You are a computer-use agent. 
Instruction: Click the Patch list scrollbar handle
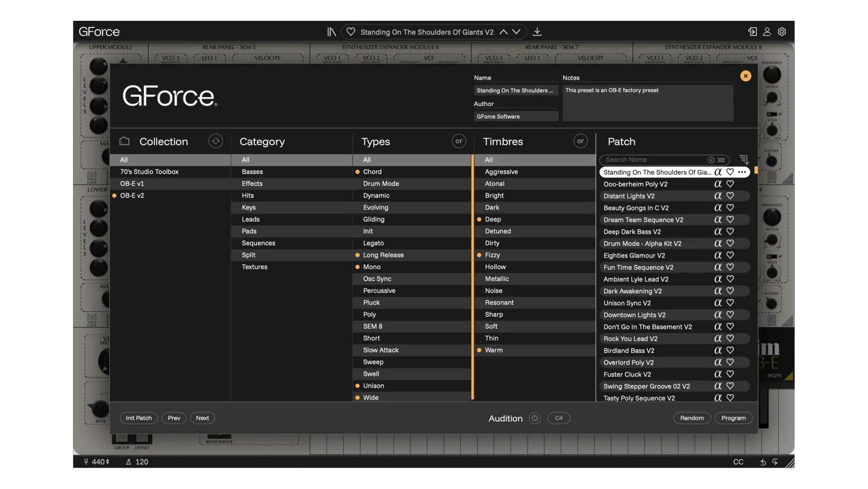756,170
